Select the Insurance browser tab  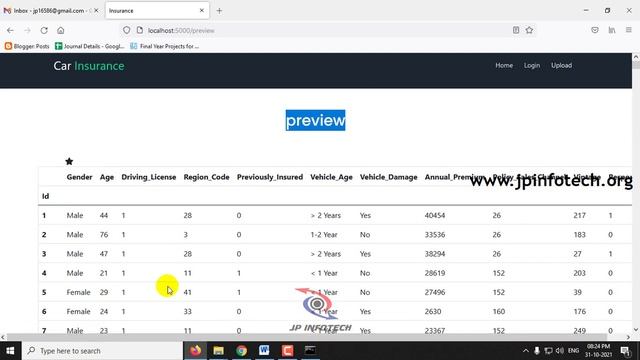157,11
